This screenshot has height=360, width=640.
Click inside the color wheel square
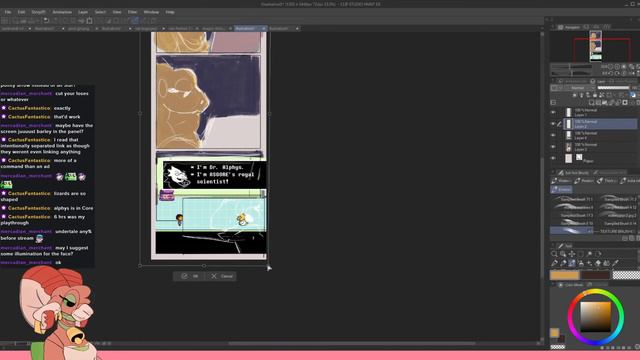pos(596,317)
